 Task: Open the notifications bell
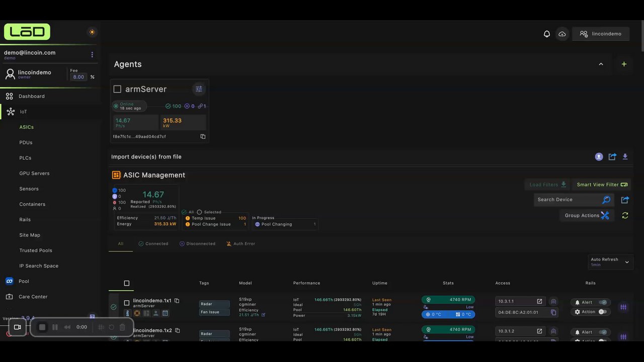click(547, 34)
